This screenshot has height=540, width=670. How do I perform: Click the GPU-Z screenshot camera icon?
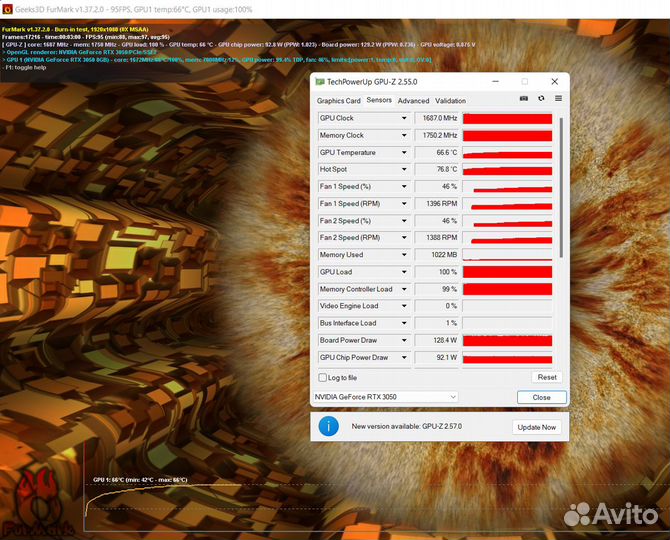[523, 99]
